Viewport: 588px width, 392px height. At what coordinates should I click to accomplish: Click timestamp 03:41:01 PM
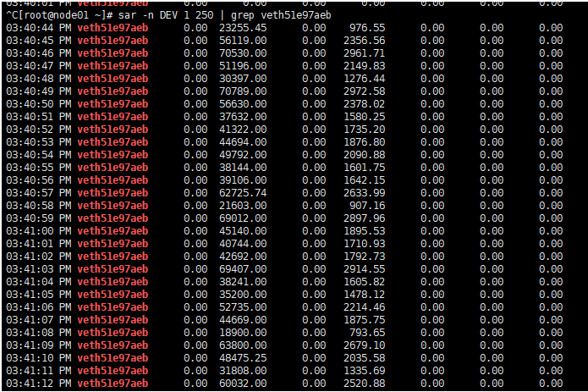pos(39,244)
